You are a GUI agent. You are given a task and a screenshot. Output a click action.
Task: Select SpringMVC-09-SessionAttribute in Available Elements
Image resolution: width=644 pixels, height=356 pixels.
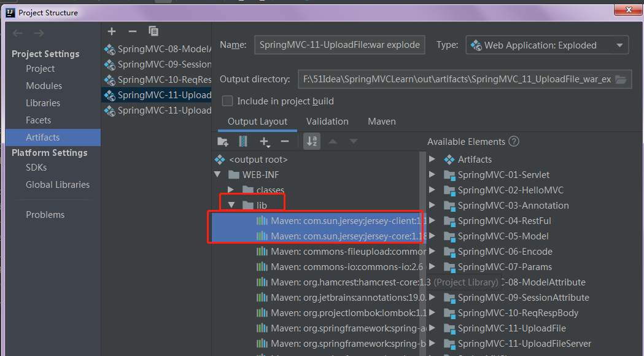[x=523, y=297]
